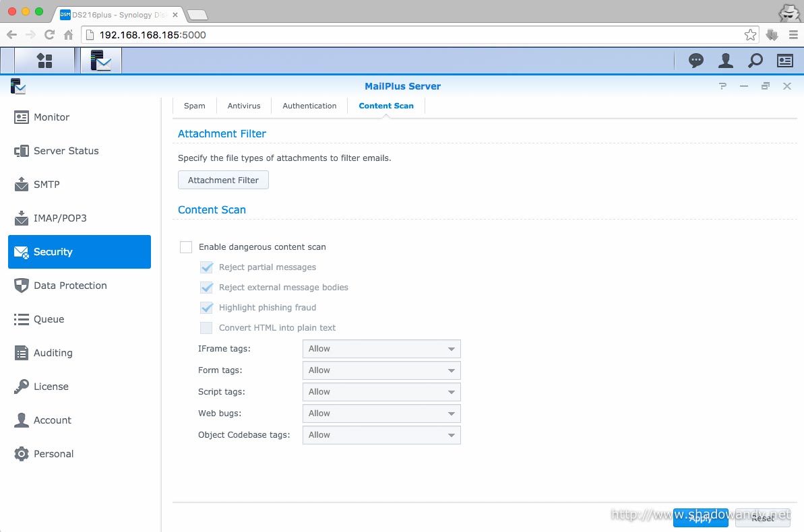Click the MailPlus help question mark icon
804x532 pixels.
(x=723, y=86)
